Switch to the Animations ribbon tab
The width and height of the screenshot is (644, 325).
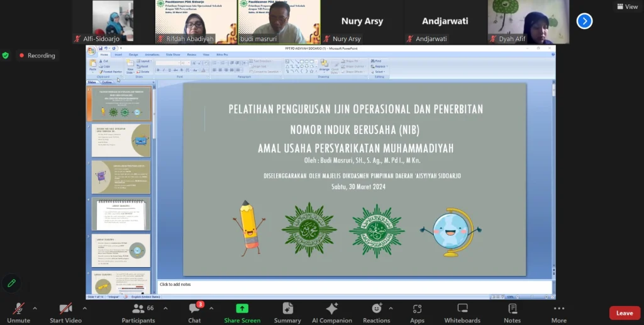[152, 54]
